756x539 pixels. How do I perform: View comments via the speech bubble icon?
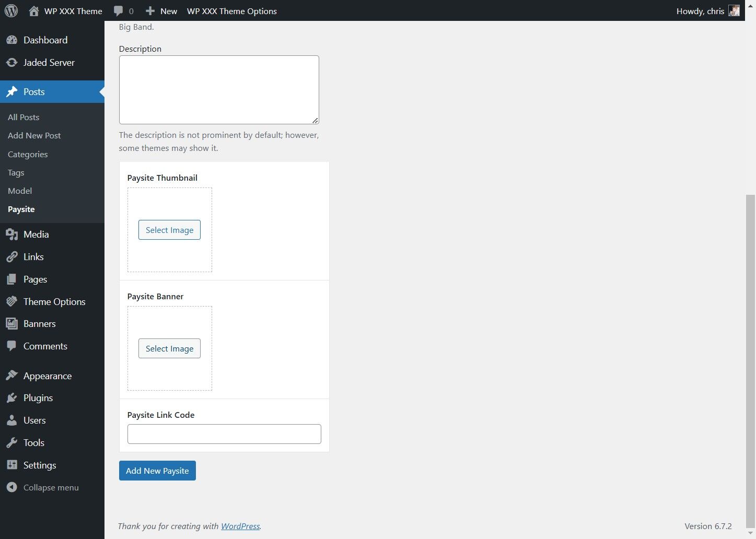point(118,10)
